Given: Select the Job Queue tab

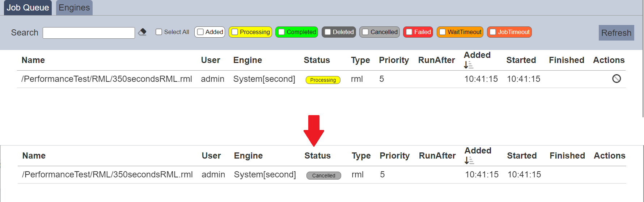Looking at the screenshot, I should [28, 8].
